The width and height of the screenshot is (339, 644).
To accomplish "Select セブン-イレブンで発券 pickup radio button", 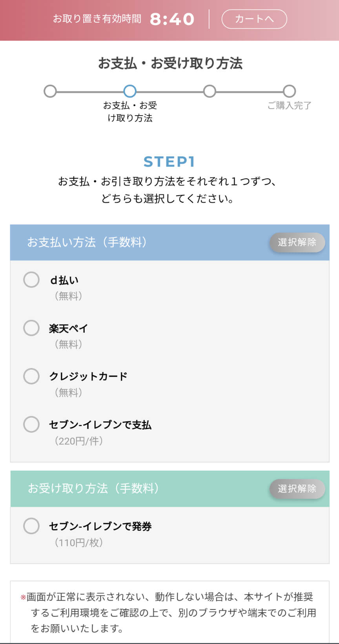I will click(31, 526).
